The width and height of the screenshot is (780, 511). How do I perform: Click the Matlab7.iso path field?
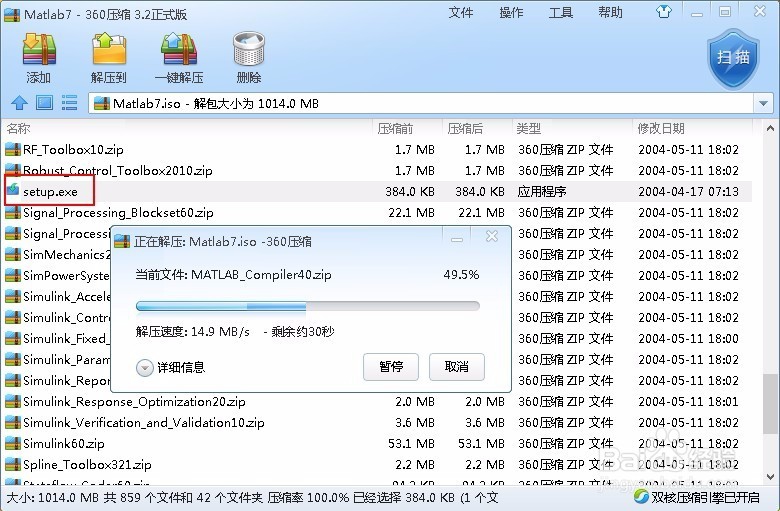(x=421, y=103)
